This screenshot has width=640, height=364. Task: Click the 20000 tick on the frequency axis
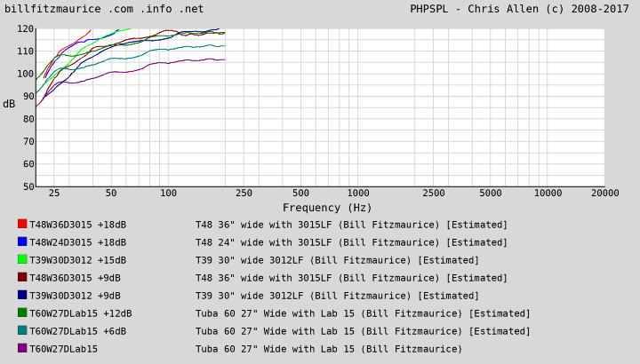point(604,193)
